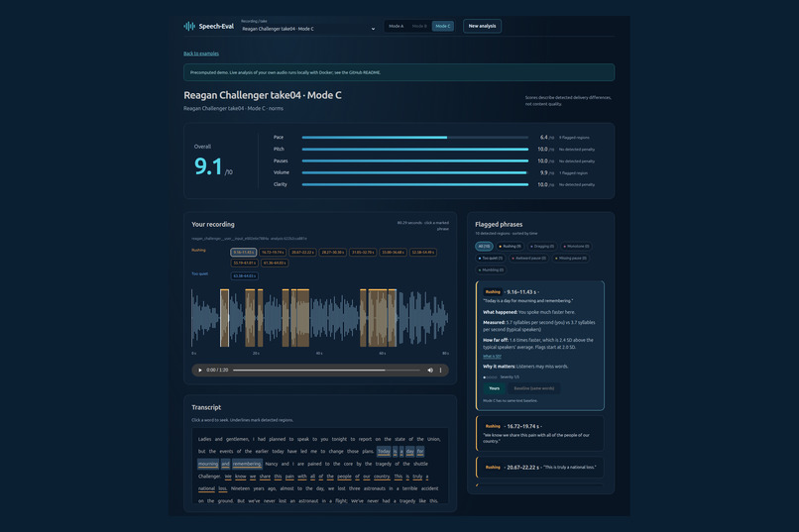The image size is (799, 532).
Task: Switch to Mode B
Action: pyautogui.click(x=419, y=26)
